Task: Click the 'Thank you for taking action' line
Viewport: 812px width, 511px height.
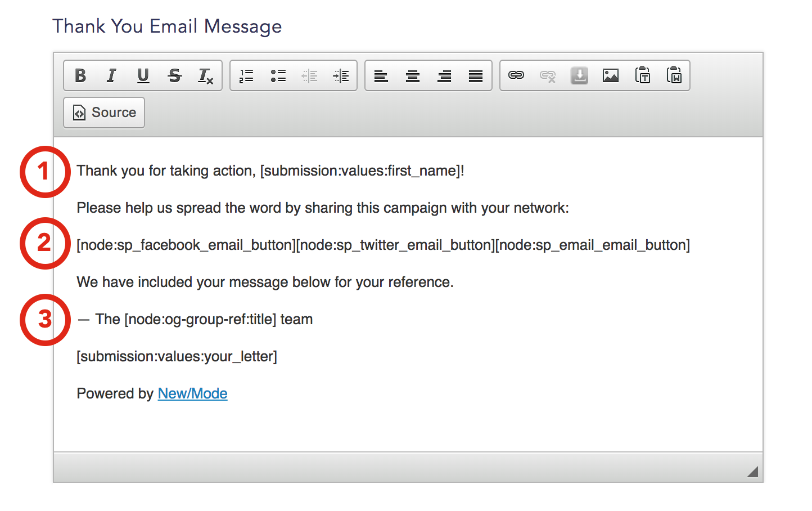Action: click(270, 171)
